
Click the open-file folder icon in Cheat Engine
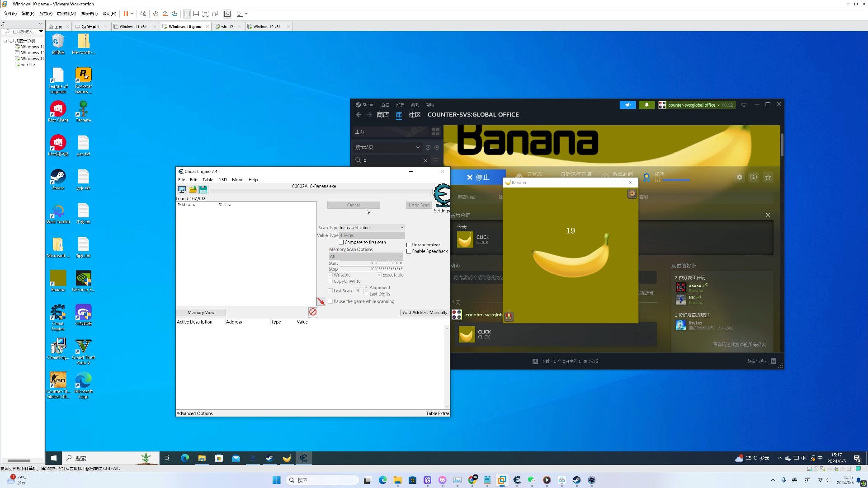pos(193,190)
